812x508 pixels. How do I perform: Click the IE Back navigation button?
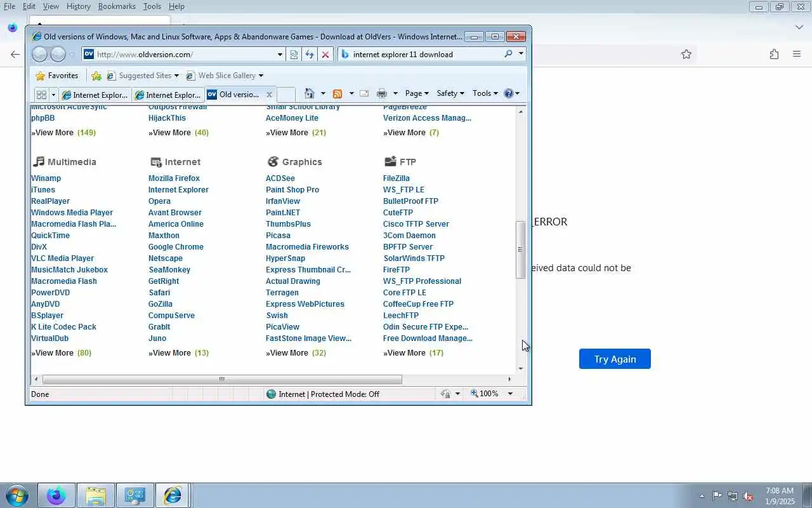[x=39, y=55]
